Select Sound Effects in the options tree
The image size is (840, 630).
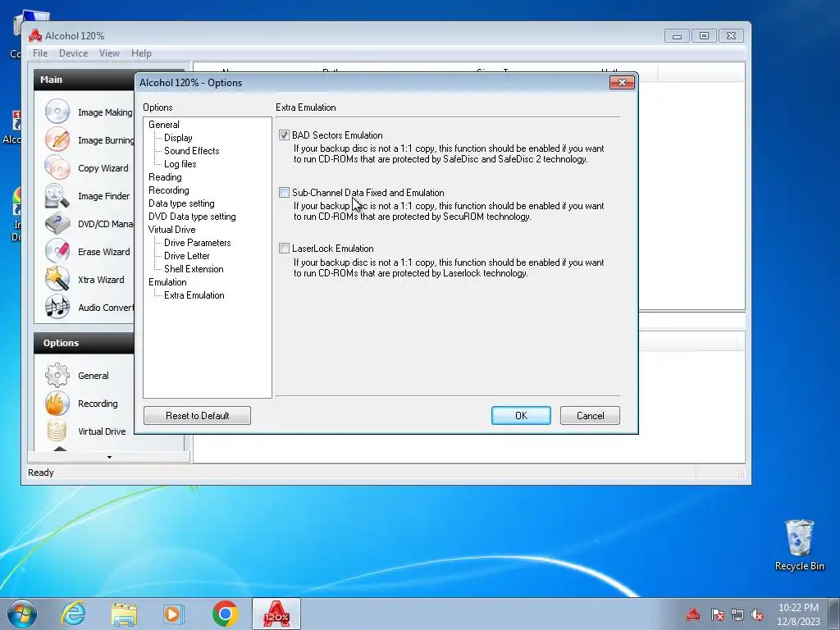point(191,151)
